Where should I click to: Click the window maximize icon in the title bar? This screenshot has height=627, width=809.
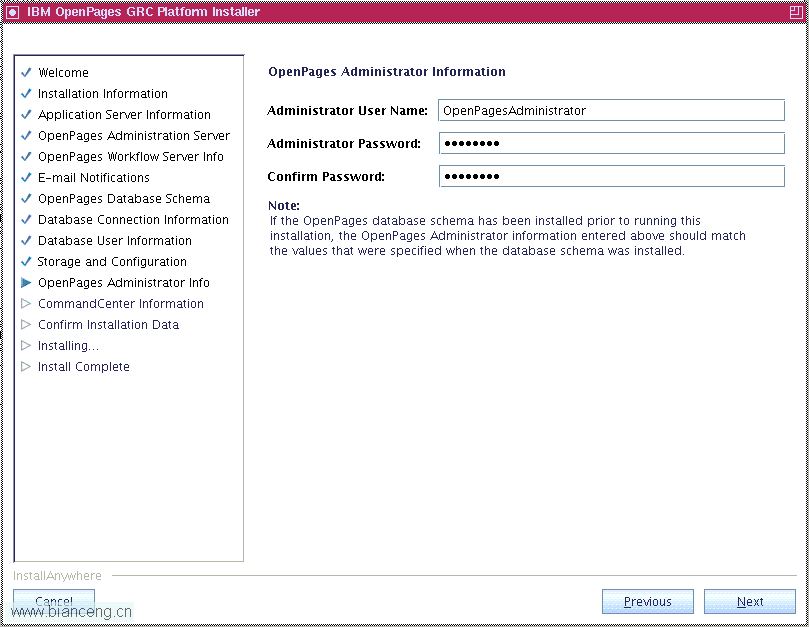[796, 12]
